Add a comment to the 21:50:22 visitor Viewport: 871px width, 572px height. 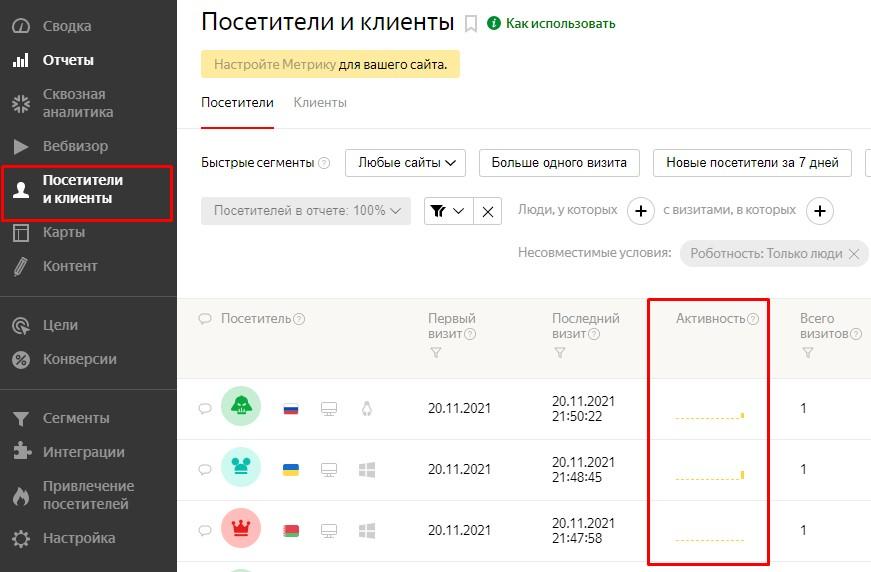click(205, 409)
